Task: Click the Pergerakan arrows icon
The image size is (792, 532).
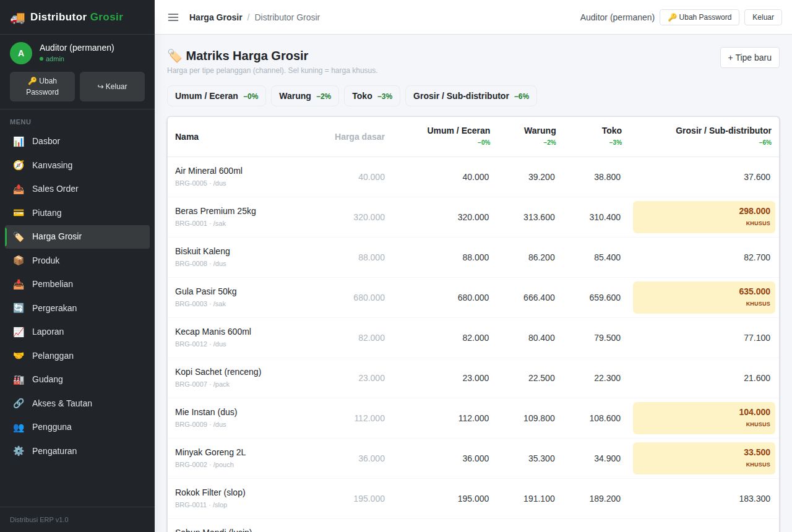Action: pos(19,308)
